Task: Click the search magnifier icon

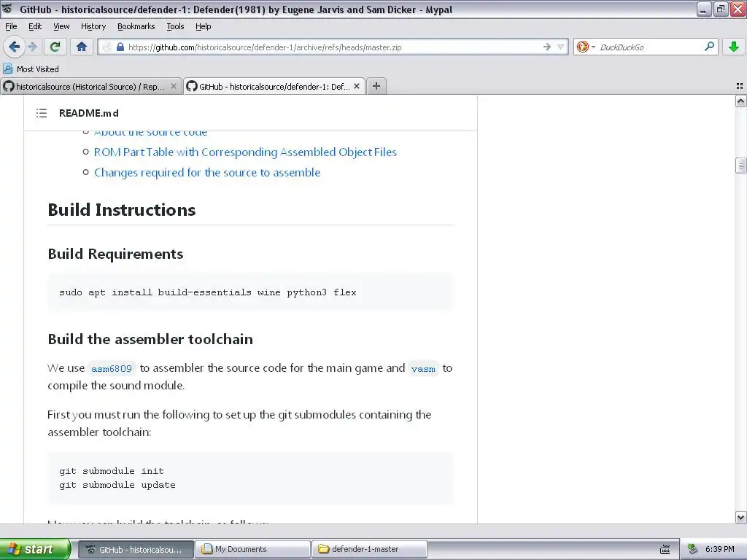Action: coord(709,46)
